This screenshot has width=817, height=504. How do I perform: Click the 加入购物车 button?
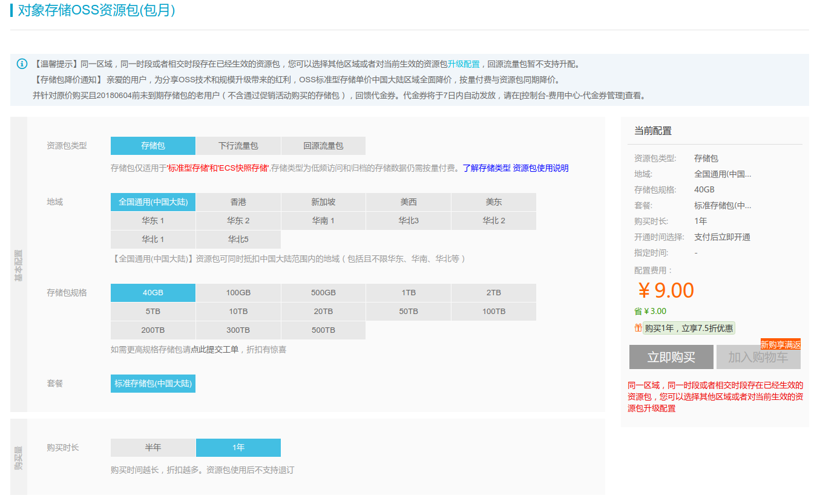(x=758, y=357)
